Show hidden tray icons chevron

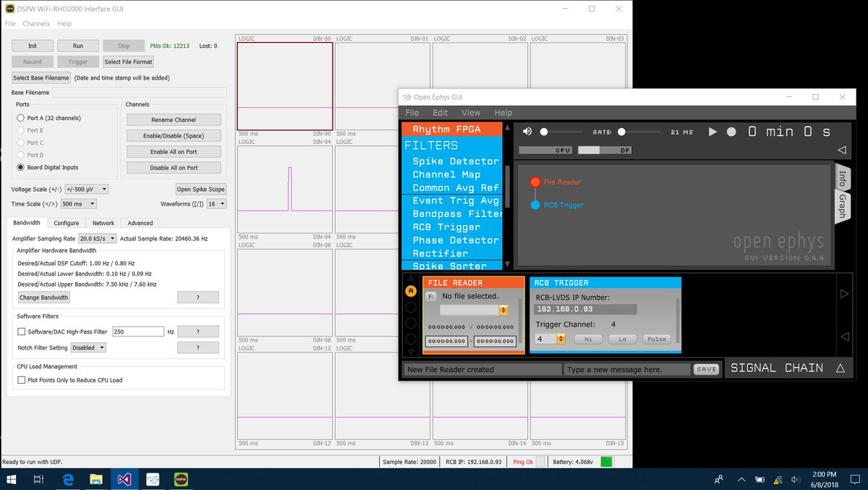(x=741, y=479)
